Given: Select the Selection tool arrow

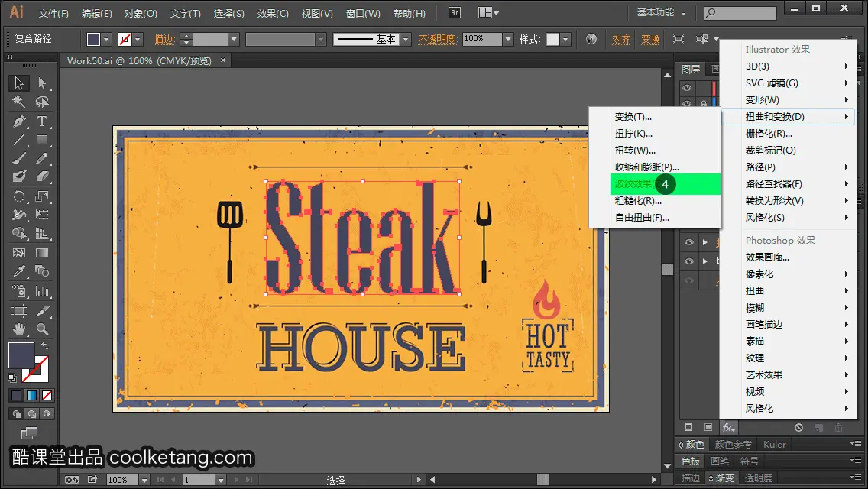Looking at the screenshot, I should [19, 83].
